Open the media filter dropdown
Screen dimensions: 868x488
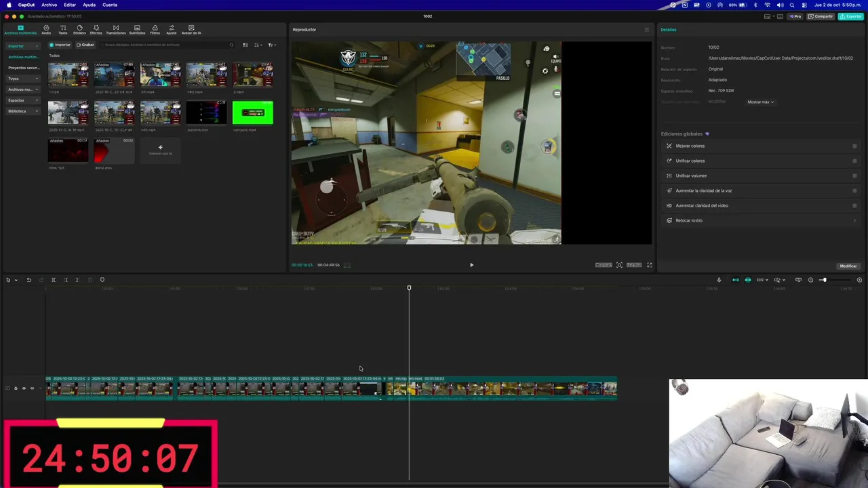tap(271, 45)
